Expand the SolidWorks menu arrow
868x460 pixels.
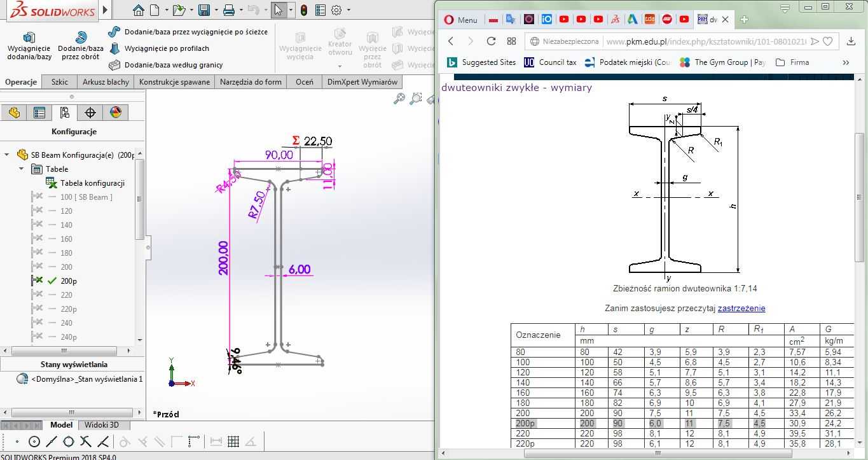tap(106, 10)
